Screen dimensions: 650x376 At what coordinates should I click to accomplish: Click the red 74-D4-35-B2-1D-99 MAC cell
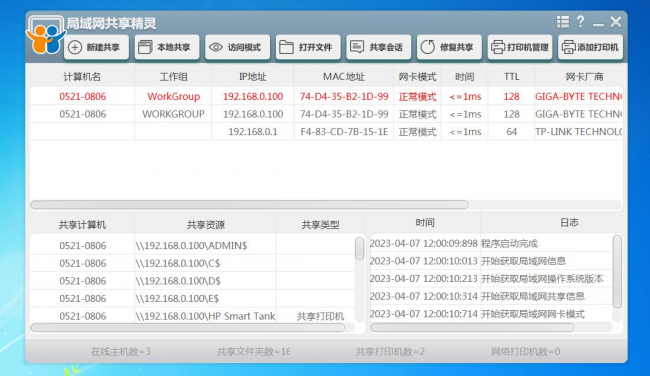click(x=344, y=97)
